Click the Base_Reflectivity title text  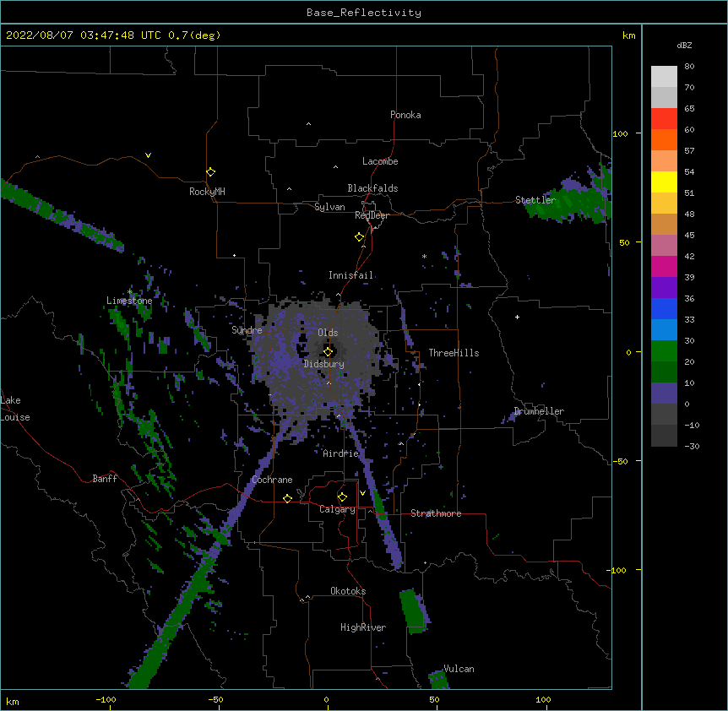[364, 13]
